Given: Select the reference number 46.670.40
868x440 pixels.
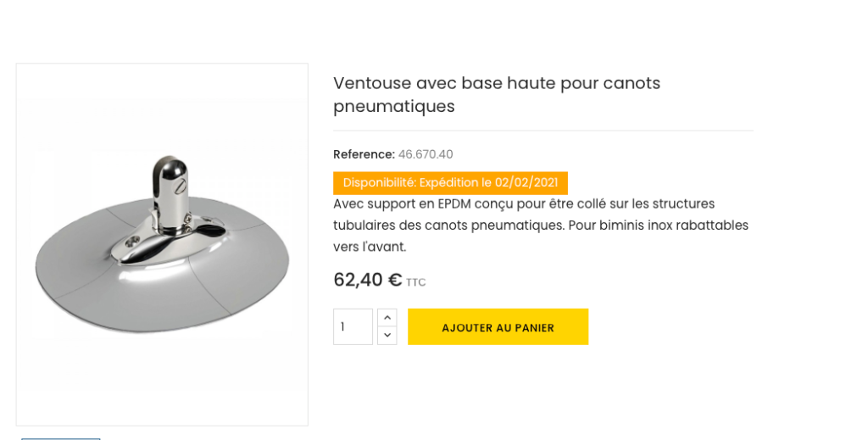Looking at the screenshot, I should pyautogui.click(x=426, y=154).
